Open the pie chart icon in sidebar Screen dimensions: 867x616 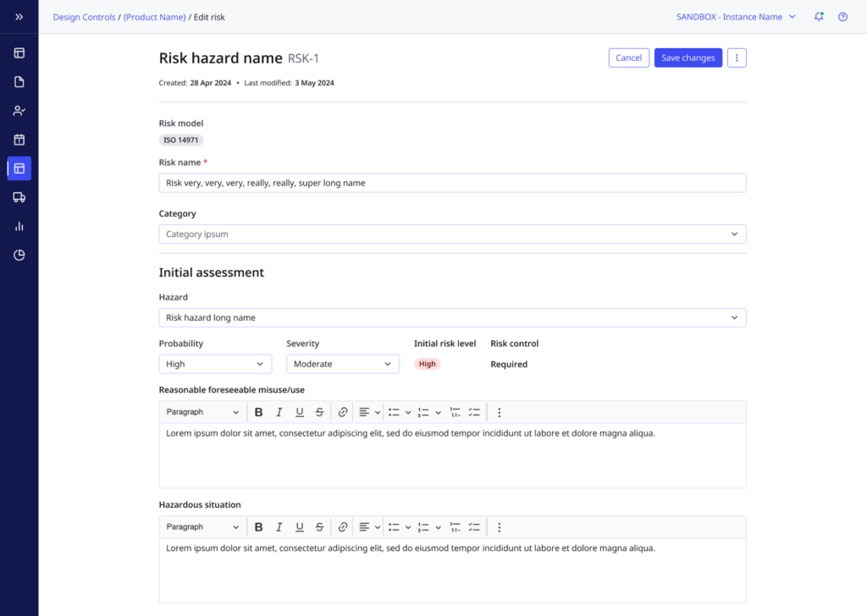19,255
